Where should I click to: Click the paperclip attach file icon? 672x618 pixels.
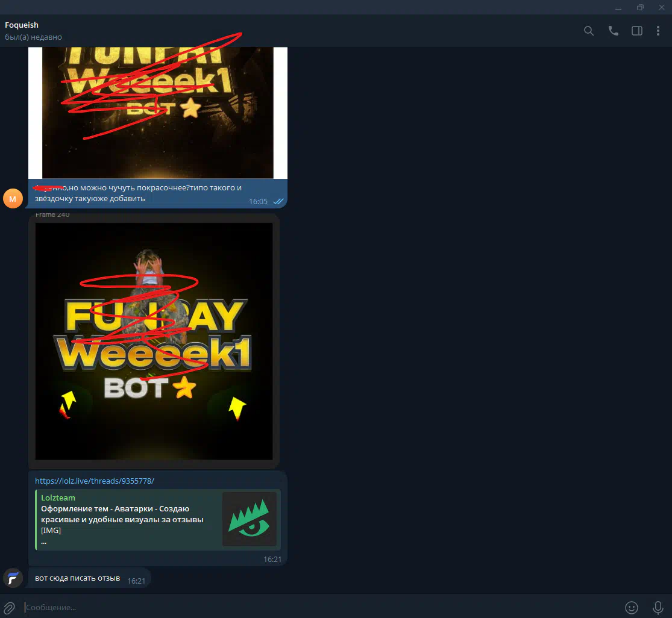(10, 607)
